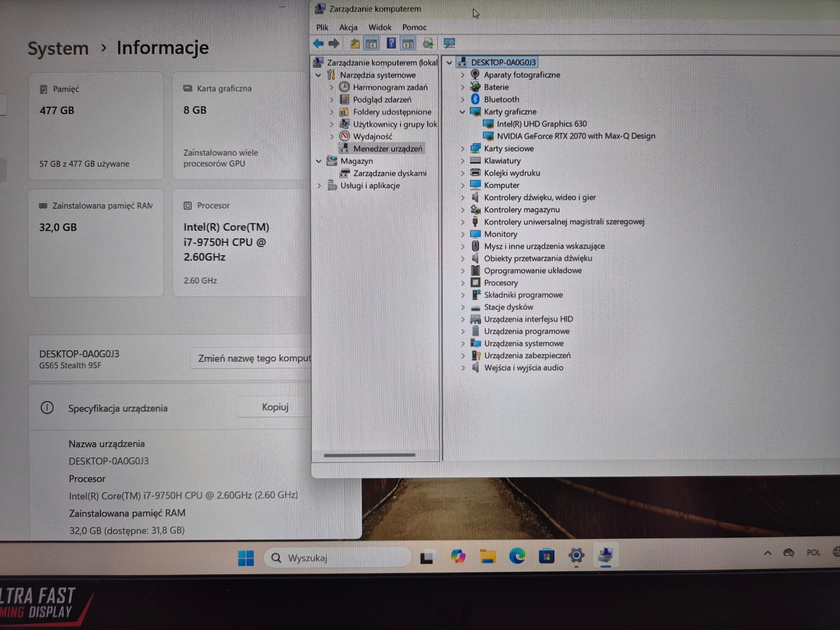Screen dimensions: 840x630
Task: Click the Urządzenia zabezpieczeń icon
Action: click(x=475, y=355)
